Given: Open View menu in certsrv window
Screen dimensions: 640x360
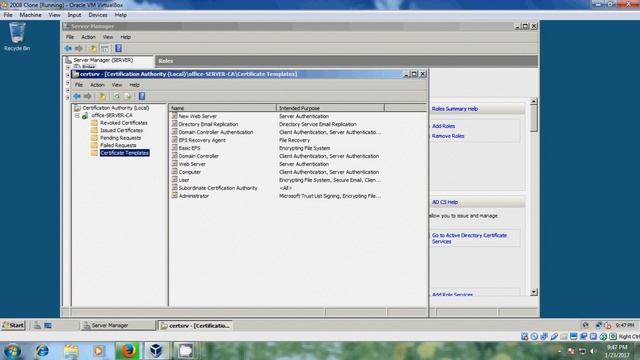Looking at the screenshot, I should (117, 85).
